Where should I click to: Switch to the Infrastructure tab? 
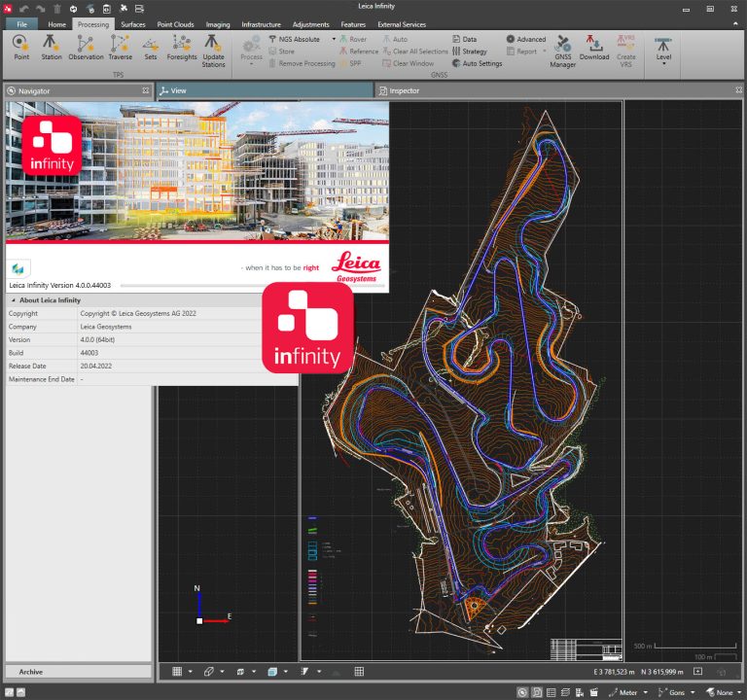tap(261, 24)
